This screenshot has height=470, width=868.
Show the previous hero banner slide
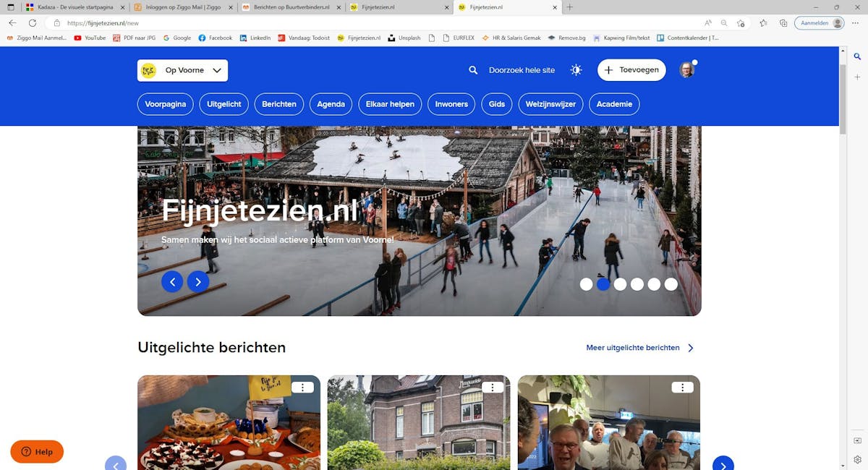coord(172,281)
